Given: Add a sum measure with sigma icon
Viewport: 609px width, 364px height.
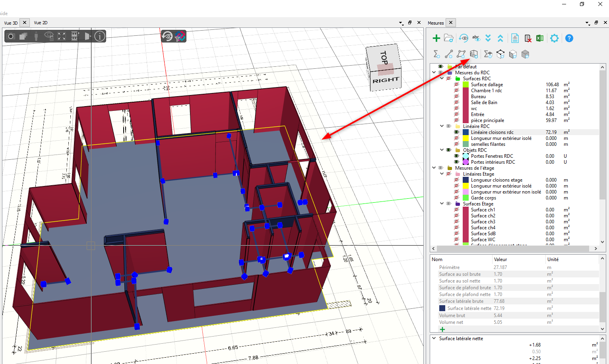Looking at the screenshot, I should 436,54.
